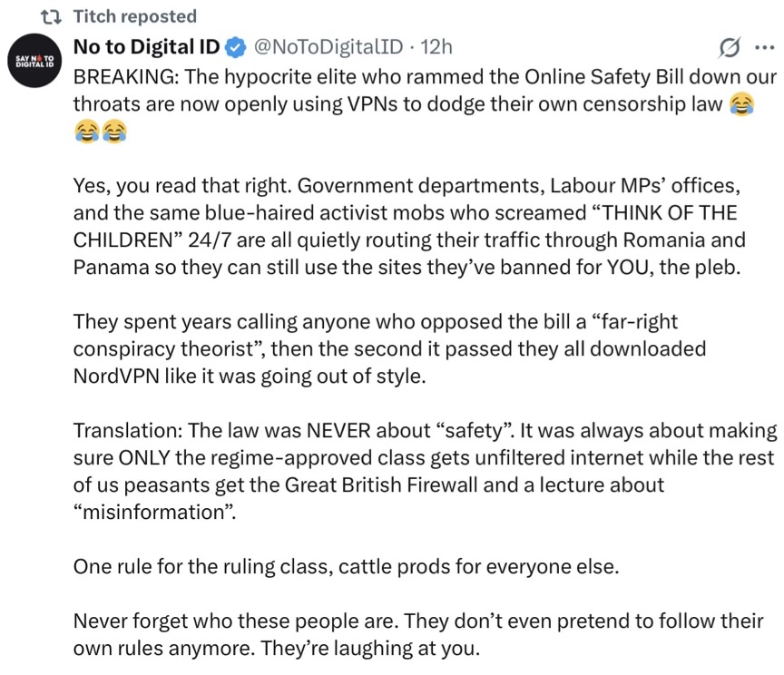Open the "No to Digital ID" display name
The image size is (784, 675).
pyautogui.click(x=146, y=46)
